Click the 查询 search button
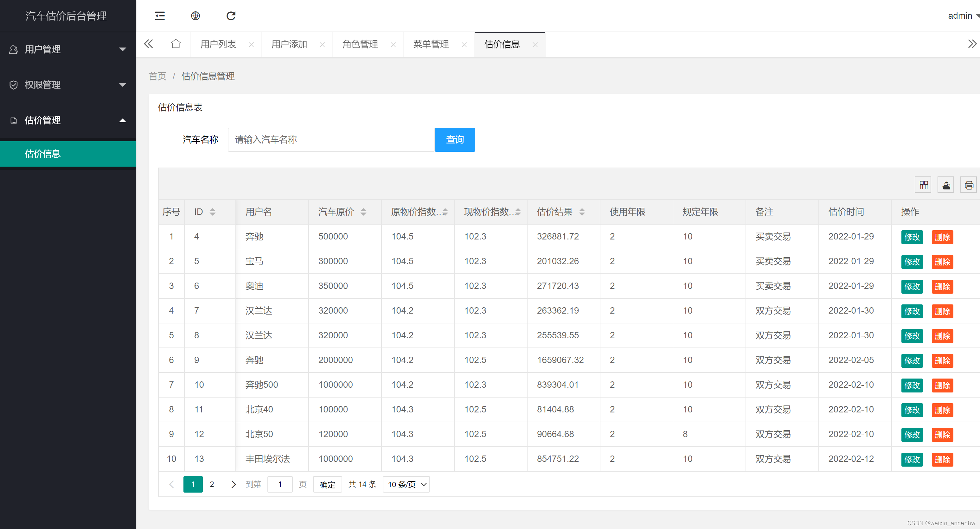This screenshot has width=980, height=529. click(455, 140)
